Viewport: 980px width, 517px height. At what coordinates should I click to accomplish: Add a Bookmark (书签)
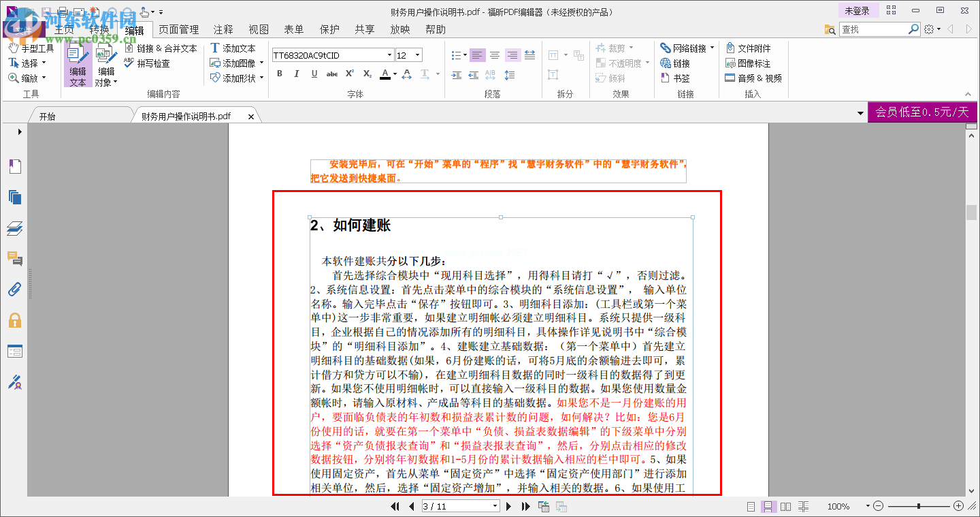(675, 78)
